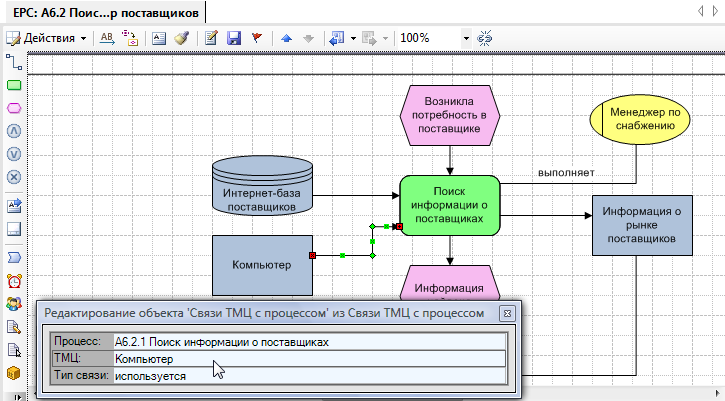Click the Тип связи field value используется
The width and height of the screenshot is (725, 401).
309,376
